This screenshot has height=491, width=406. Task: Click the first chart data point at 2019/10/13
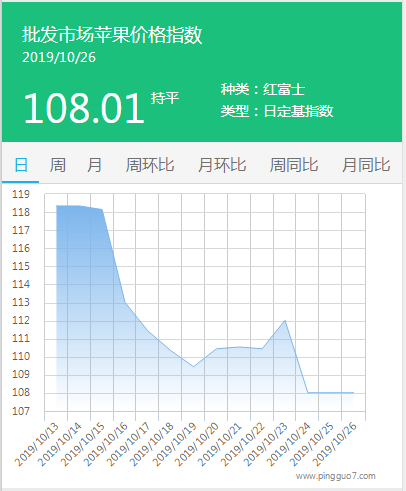(56, 206)
